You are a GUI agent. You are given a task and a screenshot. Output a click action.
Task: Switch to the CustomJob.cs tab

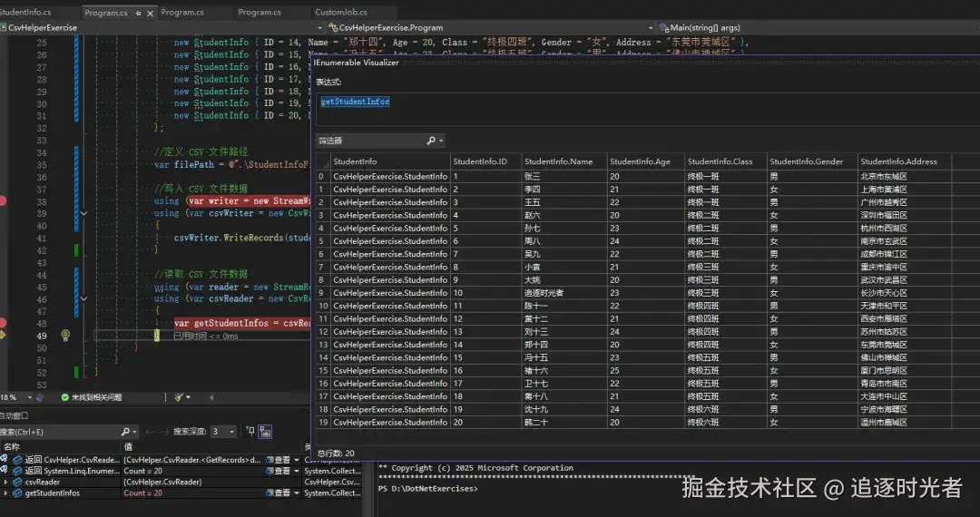click(340, 12)
